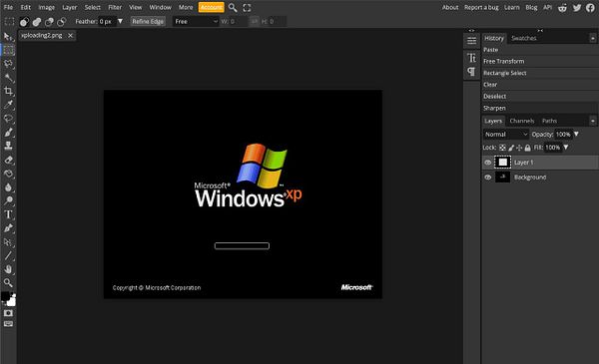Open the Learn link
The width and height of the screenshot is (599, 364).
click(511, 7)
